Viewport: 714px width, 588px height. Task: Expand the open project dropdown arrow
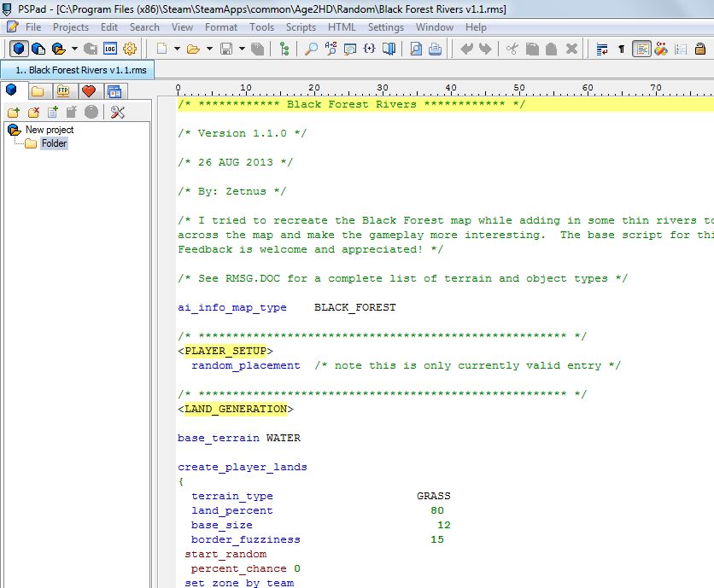coord(74,49)
